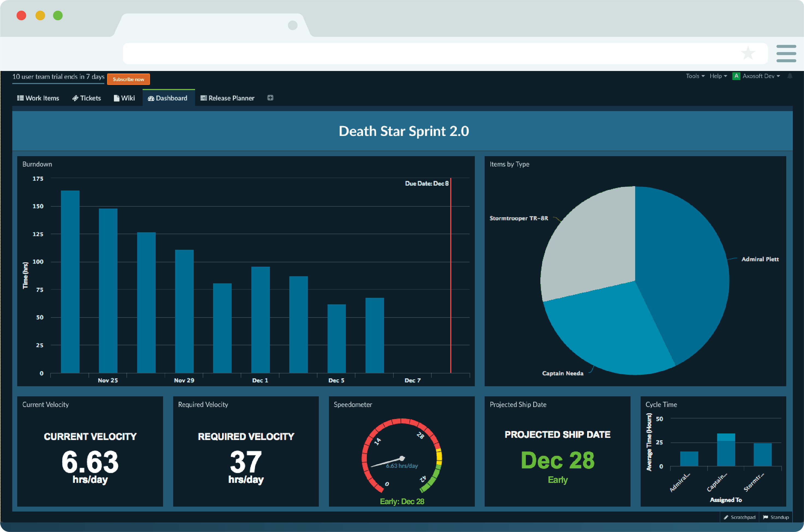
Task: Click the Captain bar in Cycle Time chart
Action: pos(726,450)
